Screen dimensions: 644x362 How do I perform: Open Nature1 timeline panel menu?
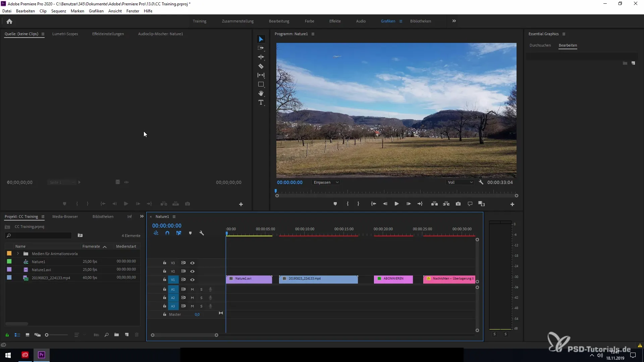(174, 217)
